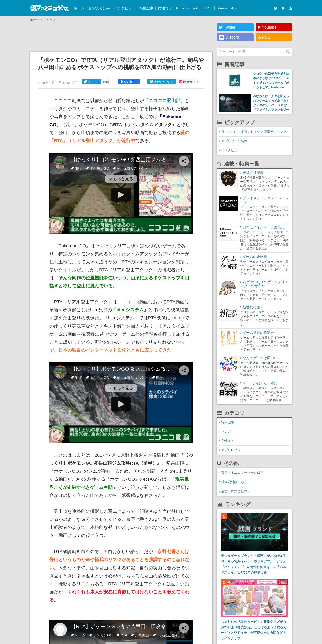This screenshot has width=322, height=644.
Task: Open the 殿堂入り記事 nav item
Action: [x=99, y=8]
